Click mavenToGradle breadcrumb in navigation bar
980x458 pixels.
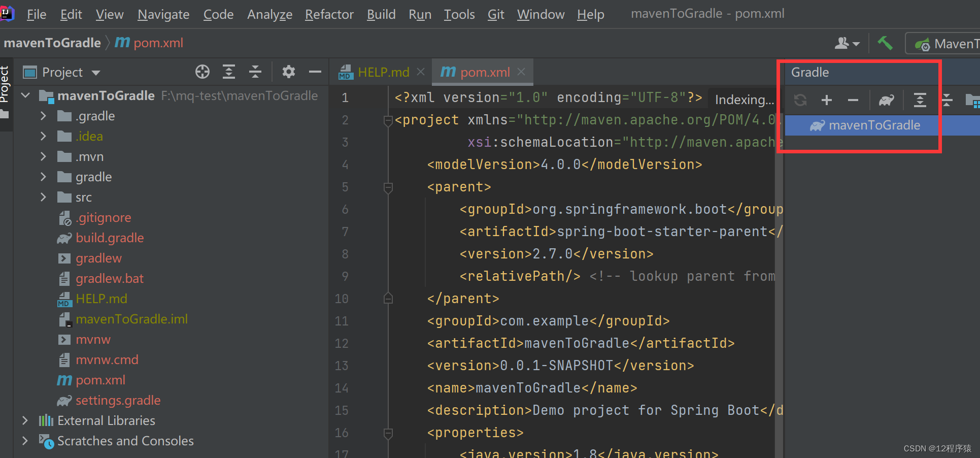[52, 43]
